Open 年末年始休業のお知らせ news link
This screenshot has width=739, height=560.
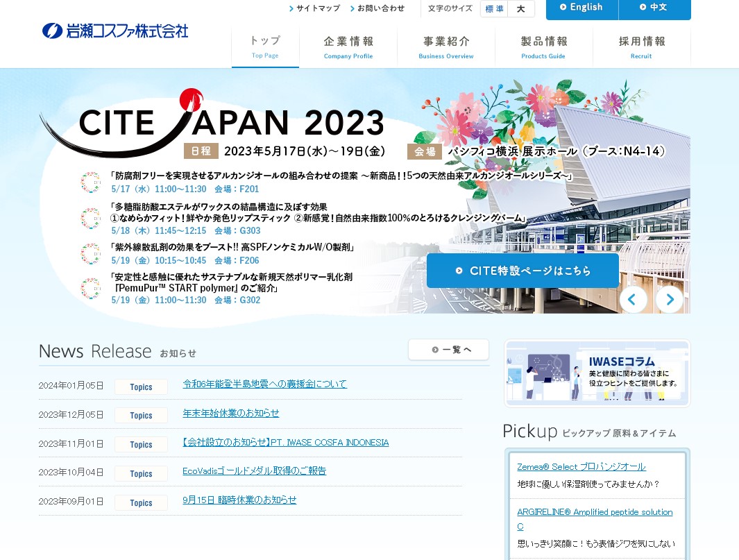[x=231, y=414]
